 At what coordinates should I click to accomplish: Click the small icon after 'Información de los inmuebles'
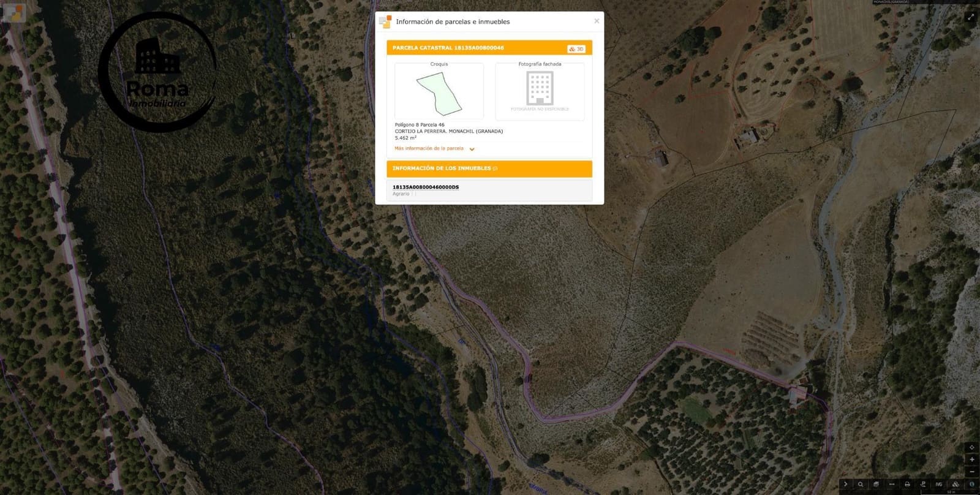(495, 168)
